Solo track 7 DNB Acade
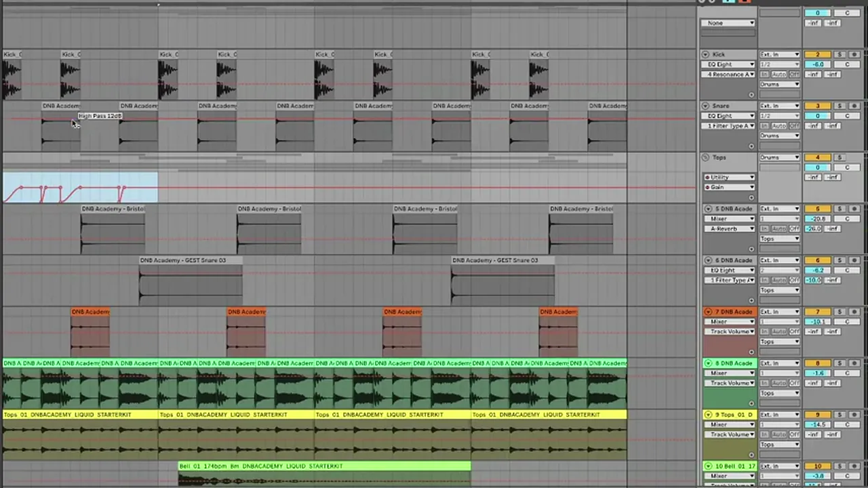Image resolution: width=868 pixels, height=488 pixels. (840, 312)
